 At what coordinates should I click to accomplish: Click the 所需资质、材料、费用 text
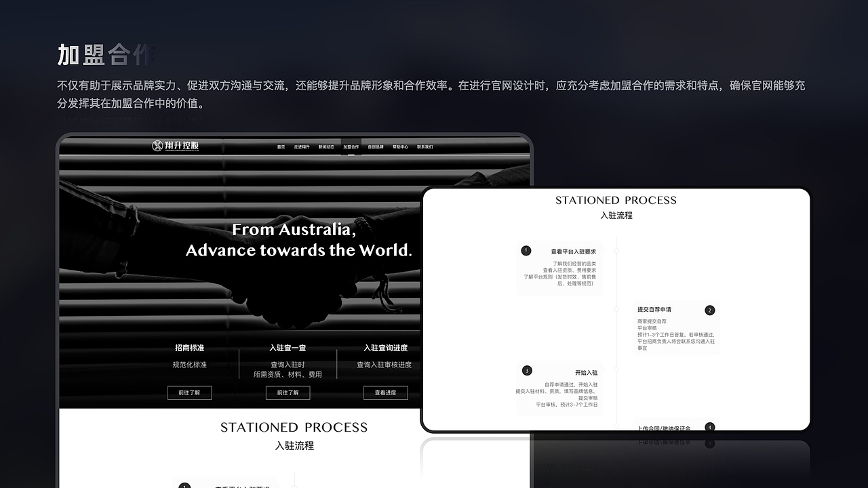point(288,374)
